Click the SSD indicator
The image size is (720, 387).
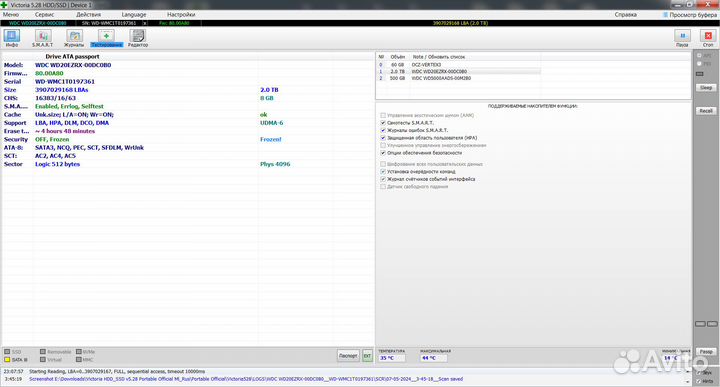click(13, 352)
